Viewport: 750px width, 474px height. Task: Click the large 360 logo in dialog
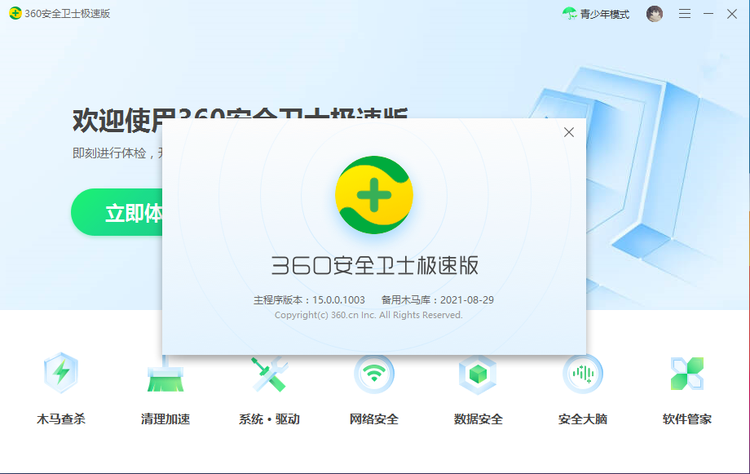pyautogui.click(x=374, y=195)
